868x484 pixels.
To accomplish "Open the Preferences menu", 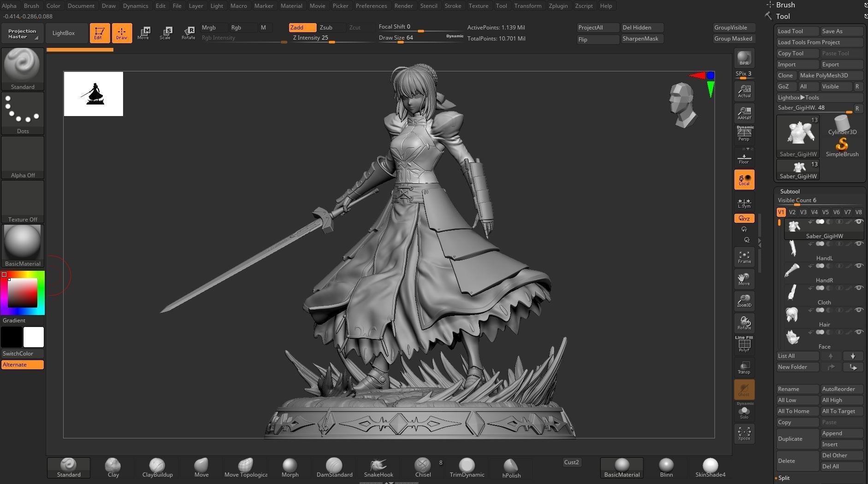I will 371,6.
